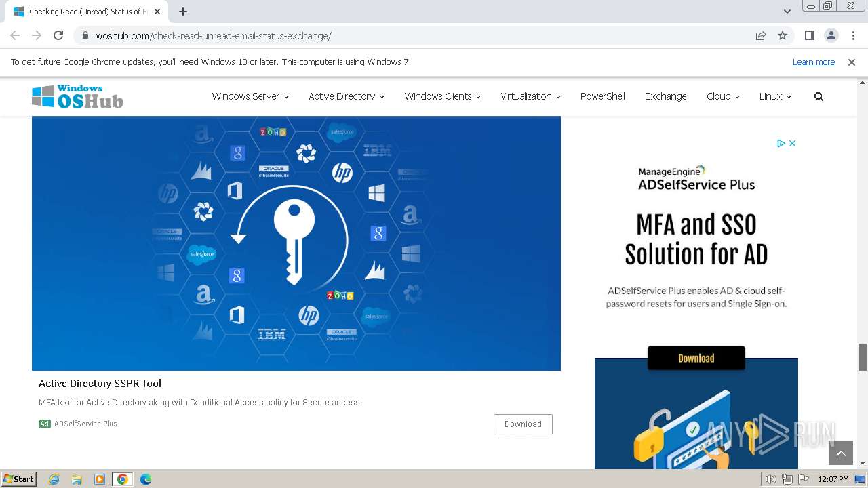The height and width of the screenshot is (488, 868).
Task: Expand the Cloud menu
Action: click(723, 96)
